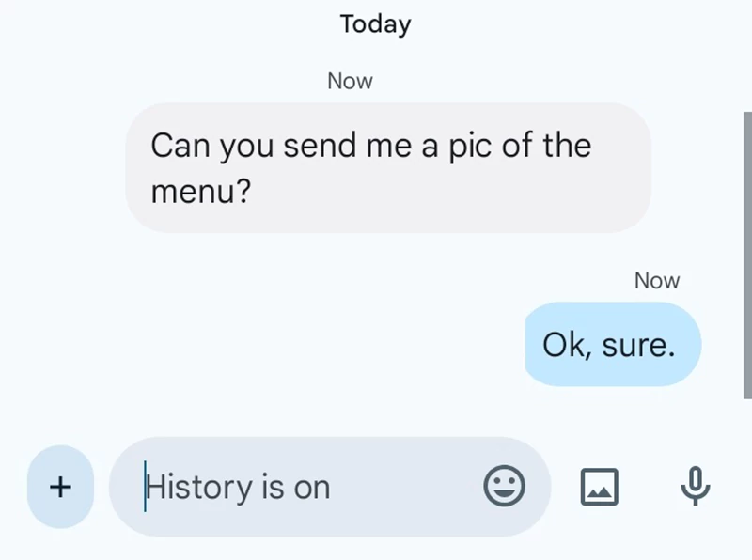This screenshot has width=752, height=560.
Task: Select the received message about the menu
Action: point(390,167)
